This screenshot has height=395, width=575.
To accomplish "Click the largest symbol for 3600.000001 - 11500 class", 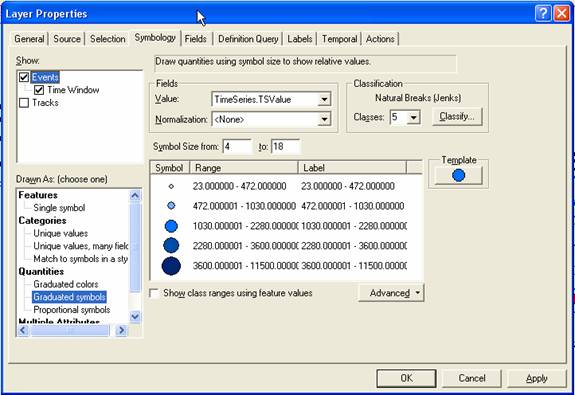I will coord(171,266).
